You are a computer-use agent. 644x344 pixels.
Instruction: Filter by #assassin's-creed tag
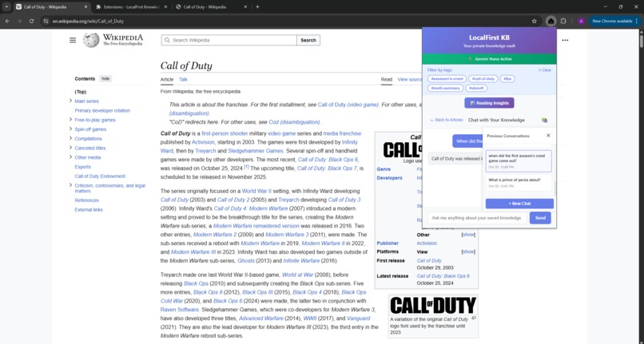447,79
